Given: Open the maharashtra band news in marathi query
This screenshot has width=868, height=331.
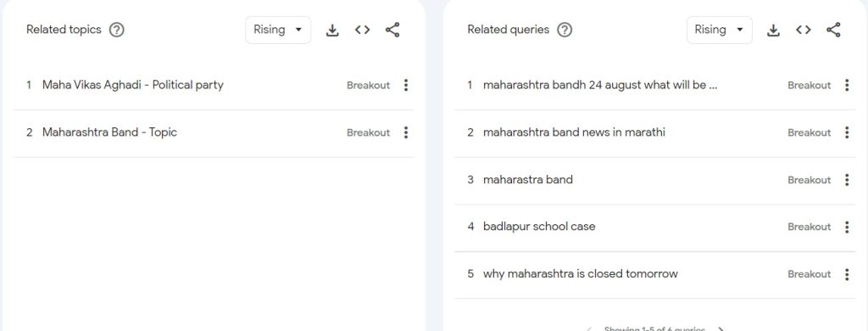Looking at the screenshot, I should pos(574,132).
